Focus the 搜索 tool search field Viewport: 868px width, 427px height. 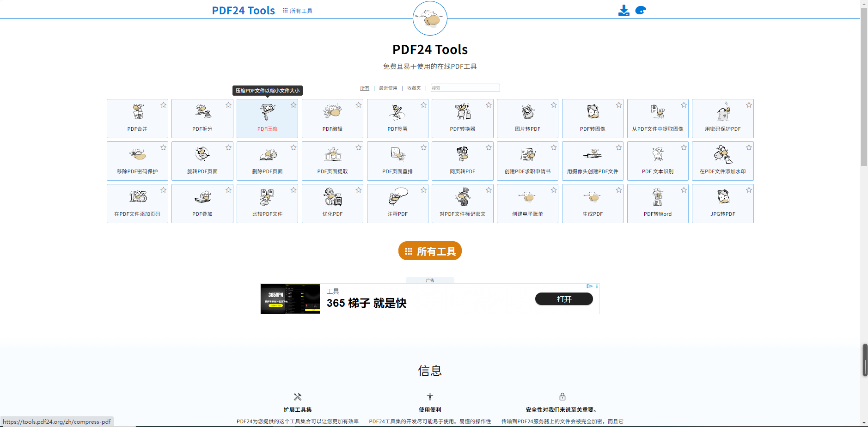pyautogui.click(x=465, y=88)
